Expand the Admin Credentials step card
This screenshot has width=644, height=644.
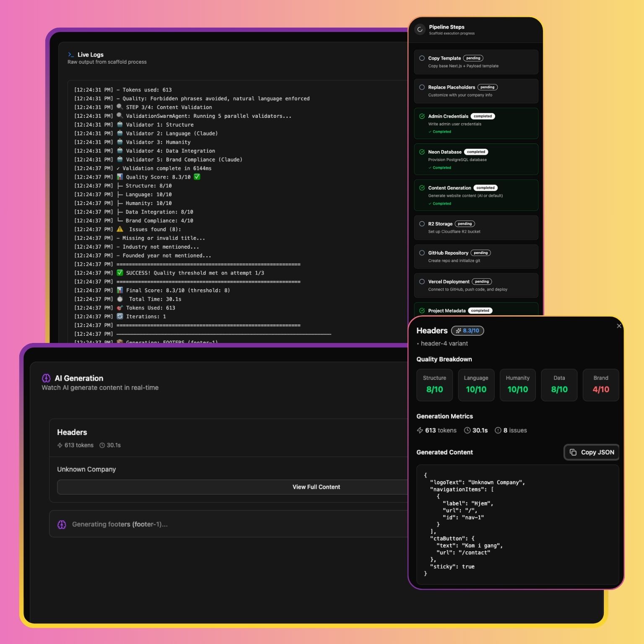coord(476,123)
